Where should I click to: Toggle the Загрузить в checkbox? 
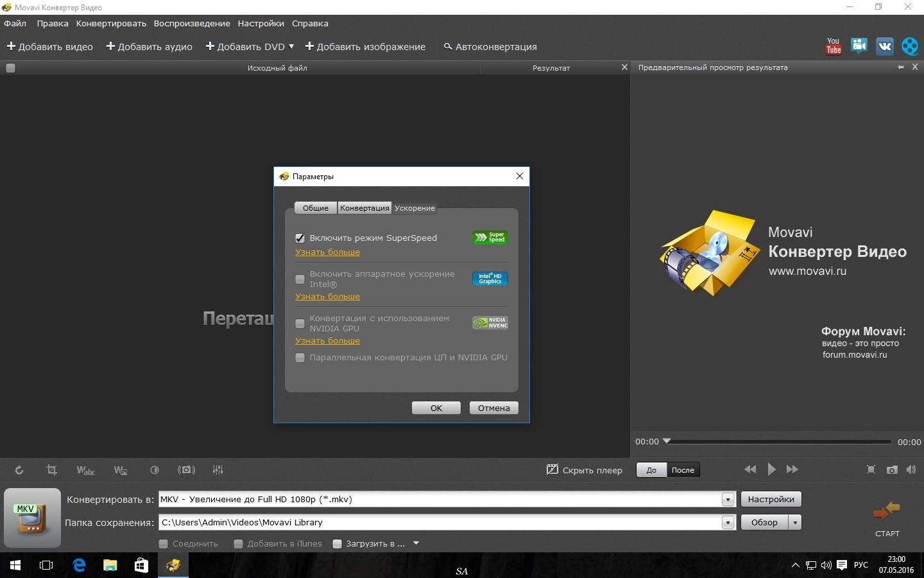click(x=337, y=544)
